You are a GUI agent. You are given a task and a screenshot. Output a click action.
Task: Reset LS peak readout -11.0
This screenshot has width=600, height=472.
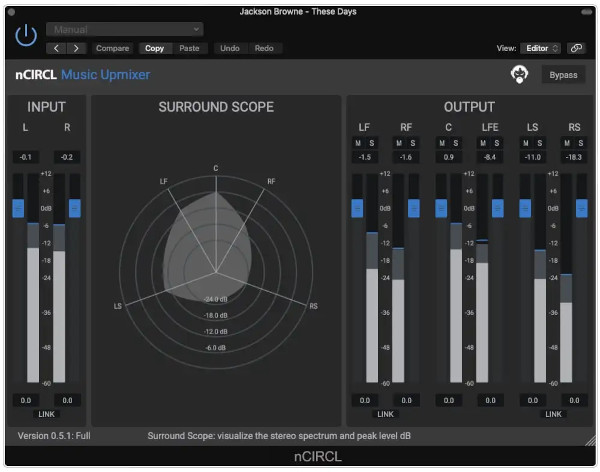[x=533, y=157]
